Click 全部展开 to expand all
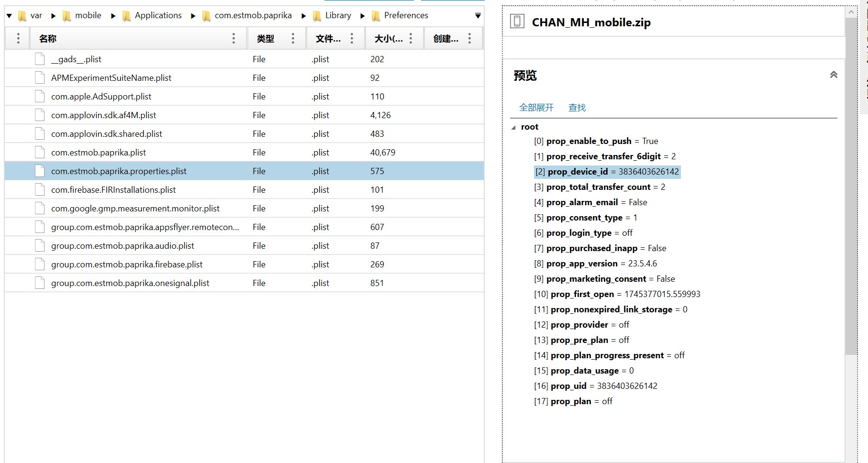The width and height of the screenshot is (868, 463). (536, 108)
